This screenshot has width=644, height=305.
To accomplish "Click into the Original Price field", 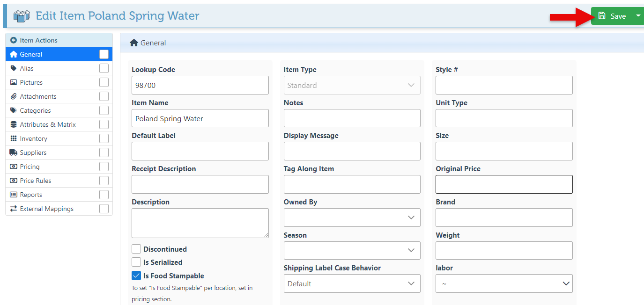I will click(x=503, y=184).
